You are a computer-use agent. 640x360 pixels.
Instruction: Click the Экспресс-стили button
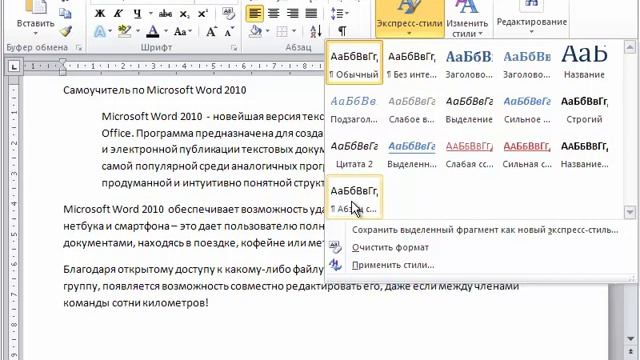[409, 18]
